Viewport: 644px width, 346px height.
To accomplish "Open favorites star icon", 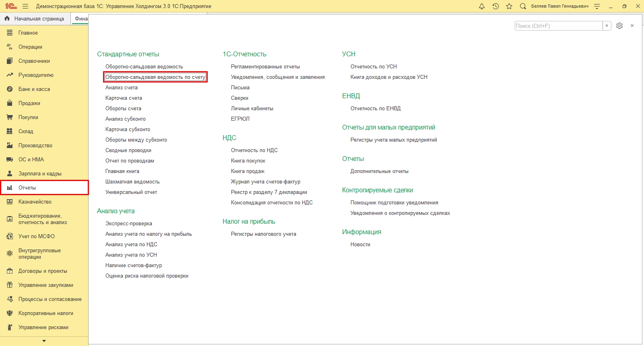I will coord(509,6).
